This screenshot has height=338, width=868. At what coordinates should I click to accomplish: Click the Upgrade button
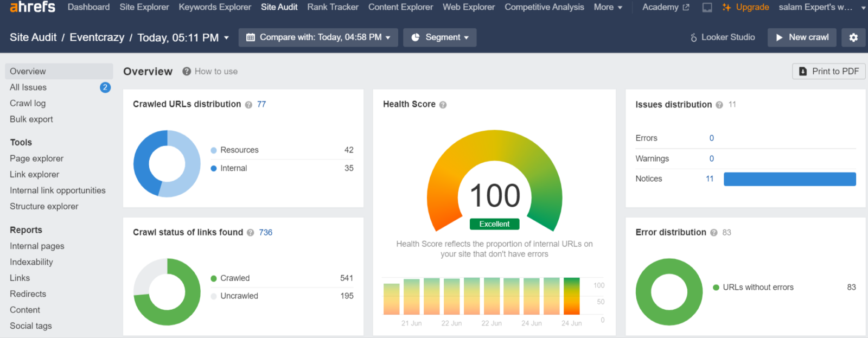[746, 7]
